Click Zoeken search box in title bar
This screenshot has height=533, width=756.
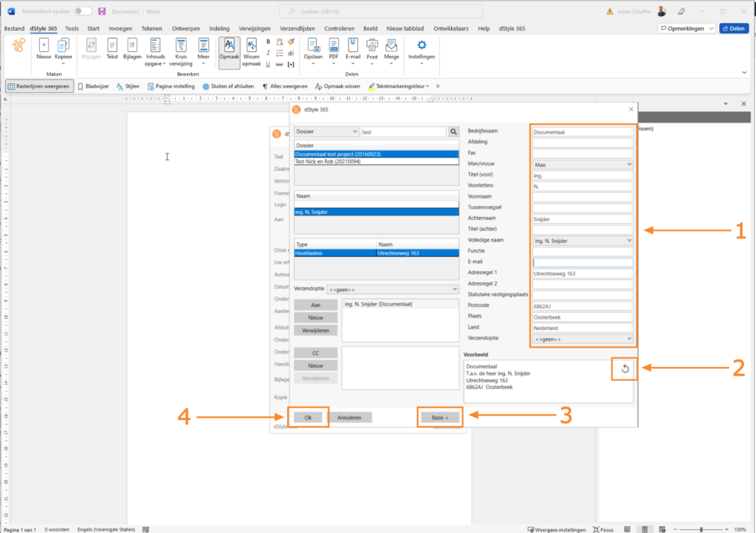pos(381,11)
